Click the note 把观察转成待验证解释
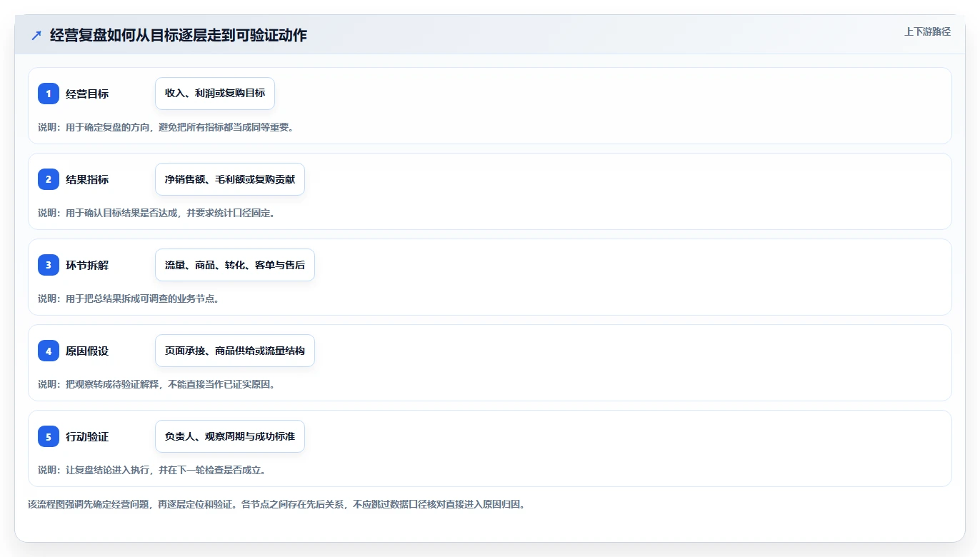The height and width of the screenshot is (557, 980). [156, 384]
